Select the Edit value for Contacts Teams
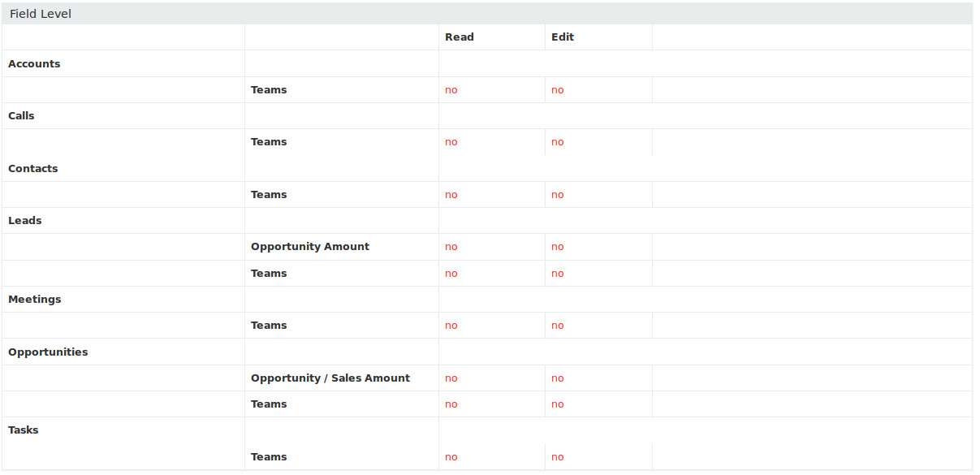 pos(558,195)
